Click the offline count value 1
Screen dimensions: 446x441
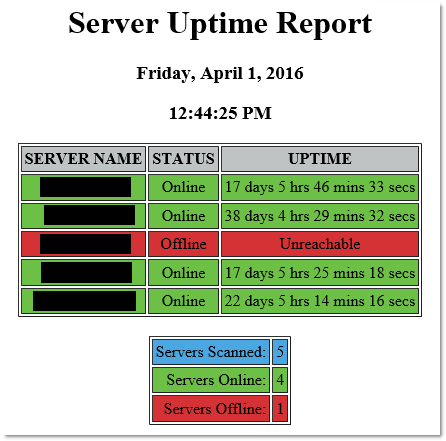[x=280, y=408]
